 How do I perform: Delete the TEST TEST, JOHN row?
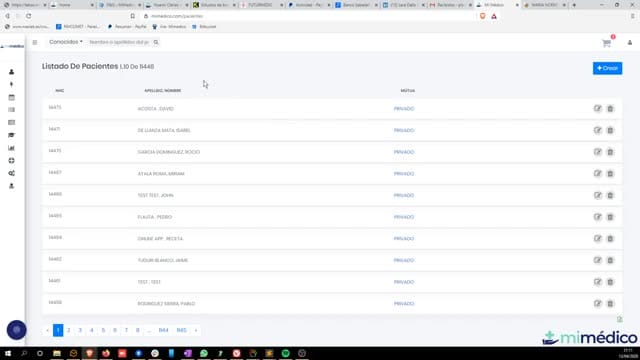pos(610,195)
